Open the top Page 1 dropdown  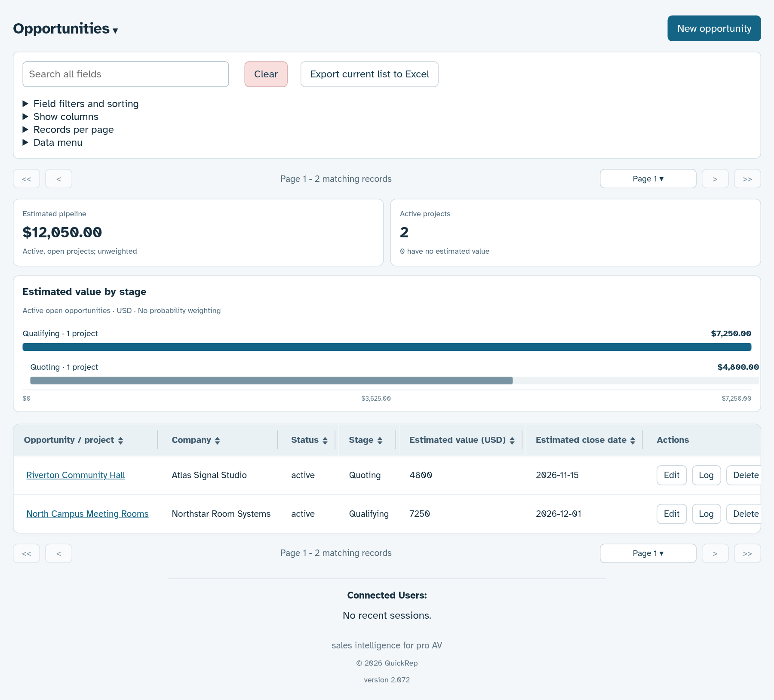tap(648, 178)
